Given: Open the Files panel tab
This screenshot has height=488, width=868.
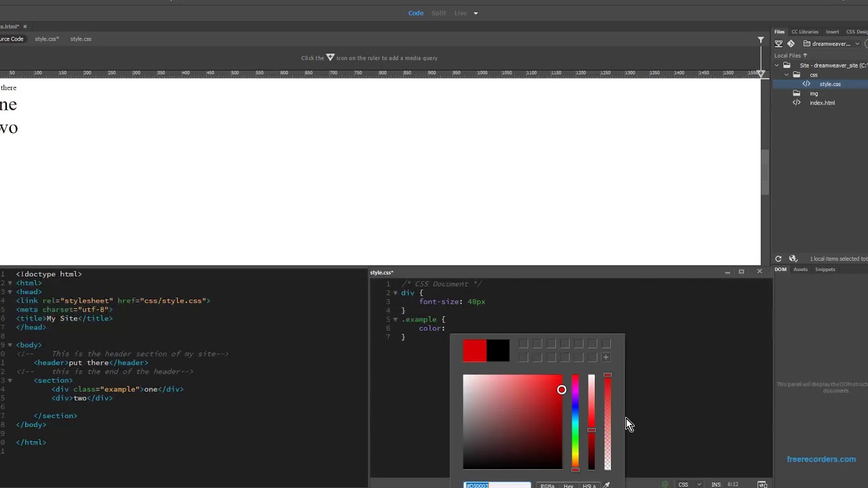Looking at the screenshot, I should 780,32.
